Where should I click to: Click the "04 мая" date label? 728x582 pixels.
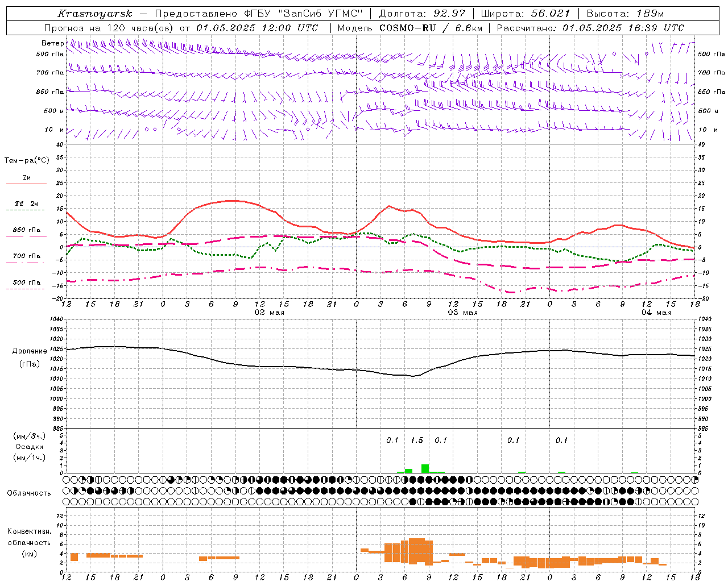(656, 313)
